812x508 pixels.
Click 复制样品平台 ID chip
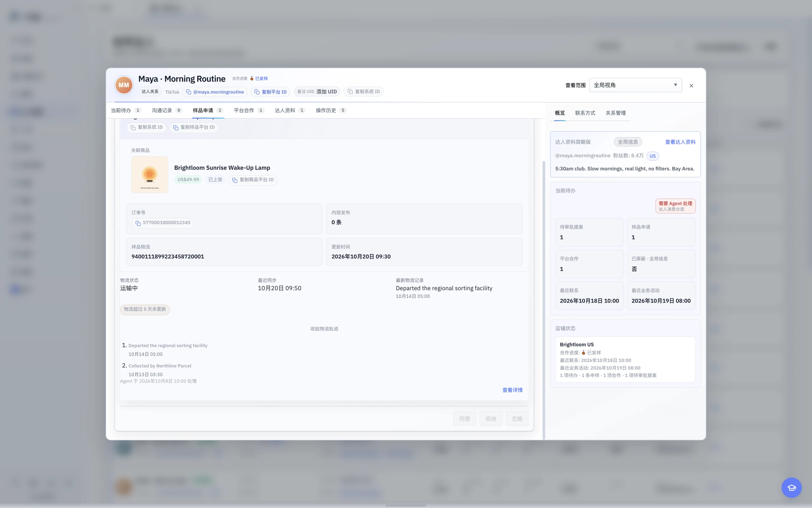(194, 127)
